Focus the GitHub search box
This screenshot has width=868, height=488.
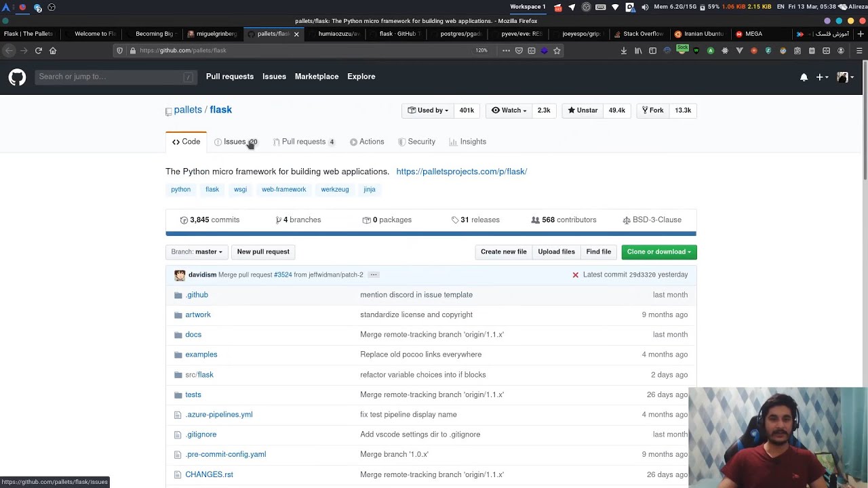[115, 77]
